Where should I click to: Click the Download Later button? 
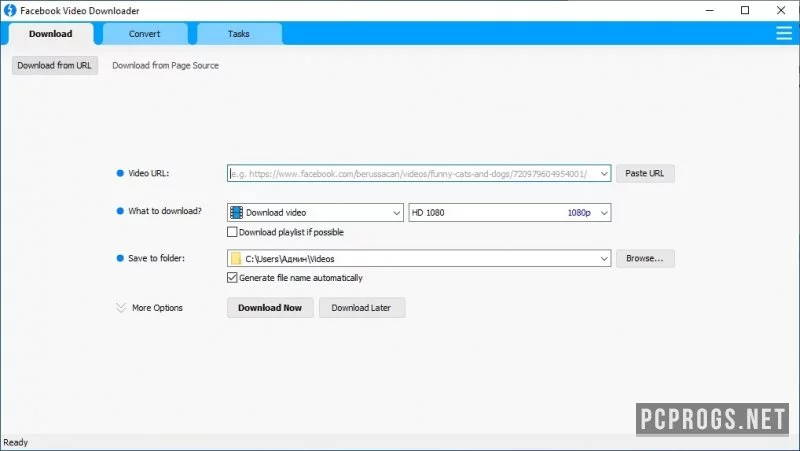click(x=362, y=308)
